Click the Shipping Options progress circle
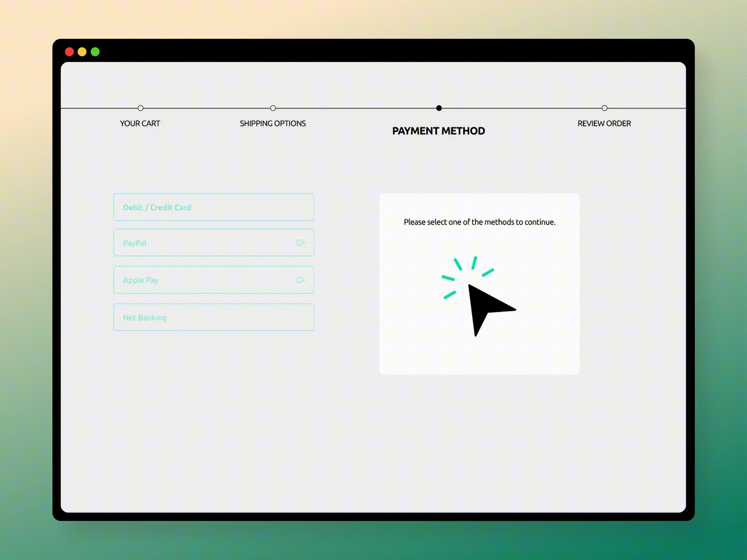 coord(273,108)
